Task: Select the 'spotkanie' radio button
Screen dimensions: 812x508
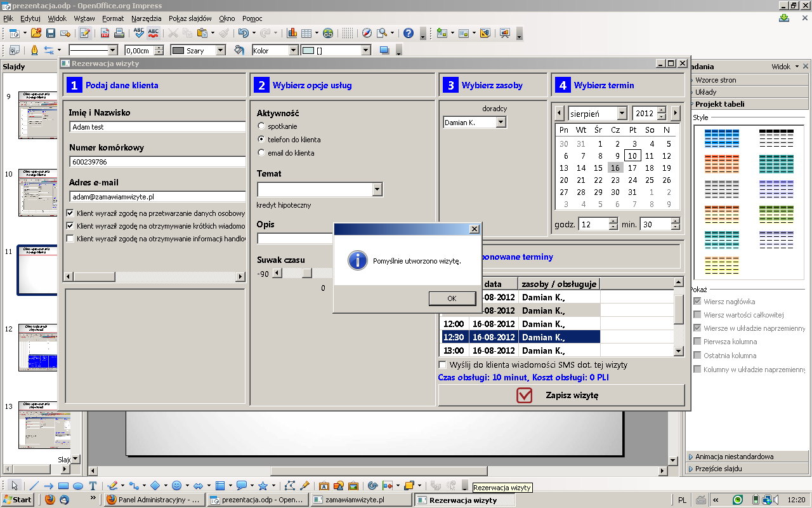Action: coord(261,126)
